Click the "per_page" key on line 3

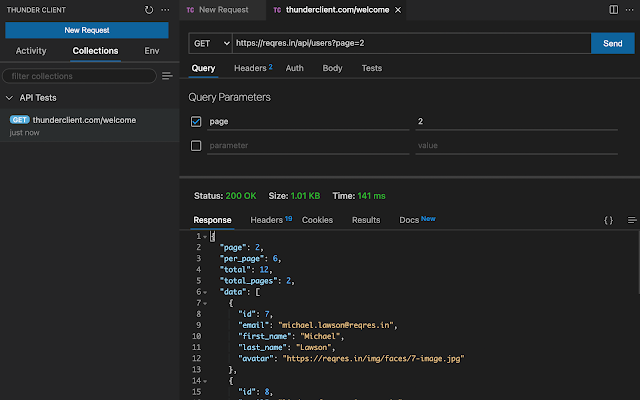(x=242, y=259)
